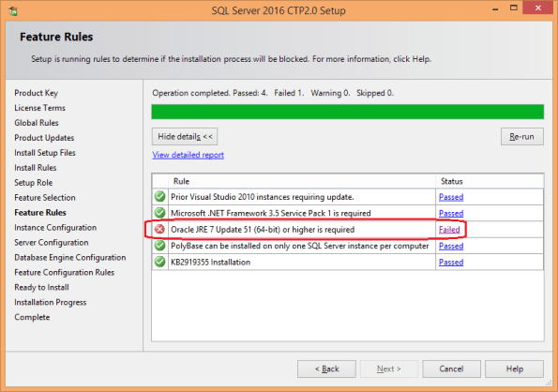Click the SQL Server setup title bar icon
The height and width of the screenshot is (392, 558).
(13, 10)
